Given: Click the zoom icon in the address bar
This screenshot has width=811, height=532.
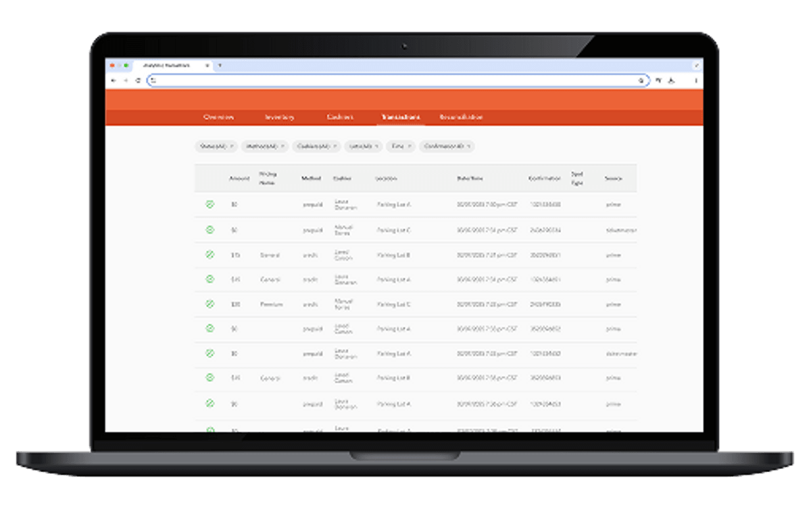Looking at the screenshot, I should tap(641, 80).
